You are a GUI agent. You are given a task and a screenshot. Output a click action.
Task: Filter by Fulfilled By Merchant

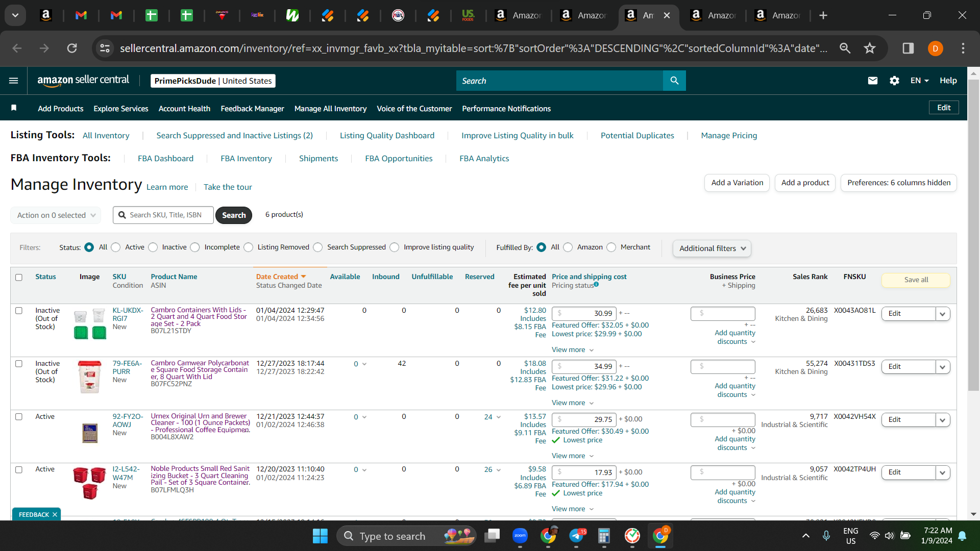(611, 247)
